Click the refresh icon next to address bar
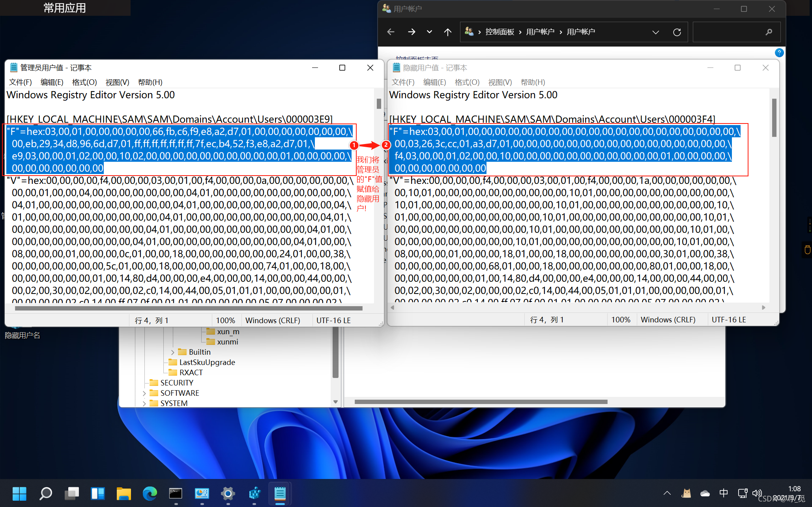Image resolution: width=812 pixels, height=507 pixels. 677,32
